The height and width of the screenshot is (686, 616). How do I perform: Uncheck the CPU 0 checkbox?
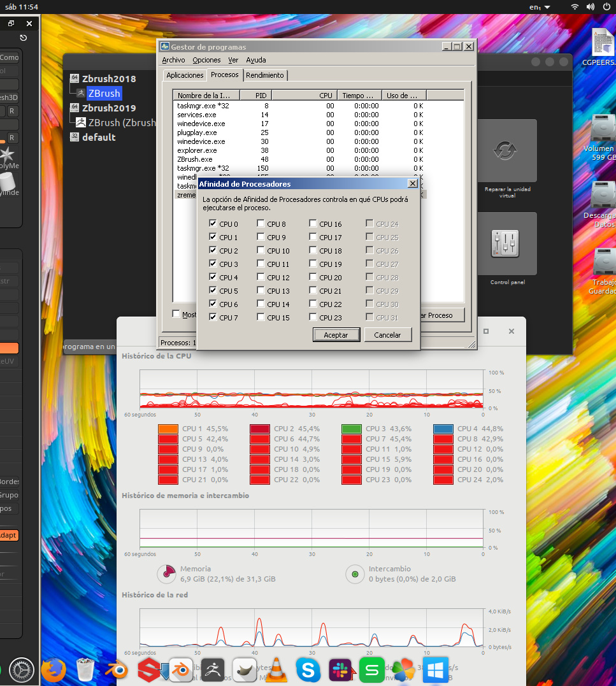click(x=213, y=224)
